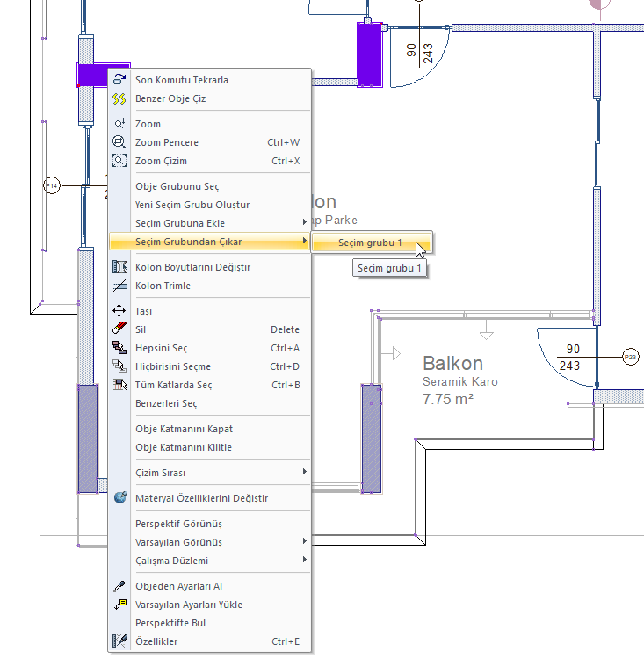This screenshot has height=659, width=644.
Task: Select the Zoom Pencere magnifier icon
Action: click(x=119, y=142)
